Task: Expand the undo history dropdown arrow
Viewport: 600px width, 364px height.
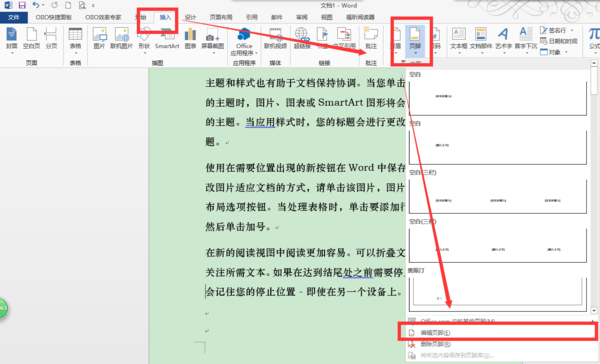Action: point(43,5)
